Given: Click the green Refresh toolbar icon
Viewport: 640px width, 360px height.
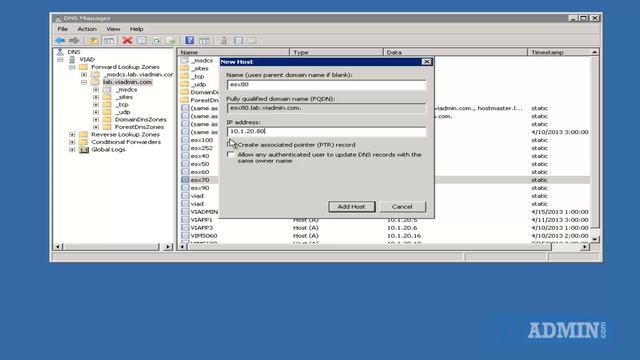Looking at the screenshot, I should [x=156, y=40].
